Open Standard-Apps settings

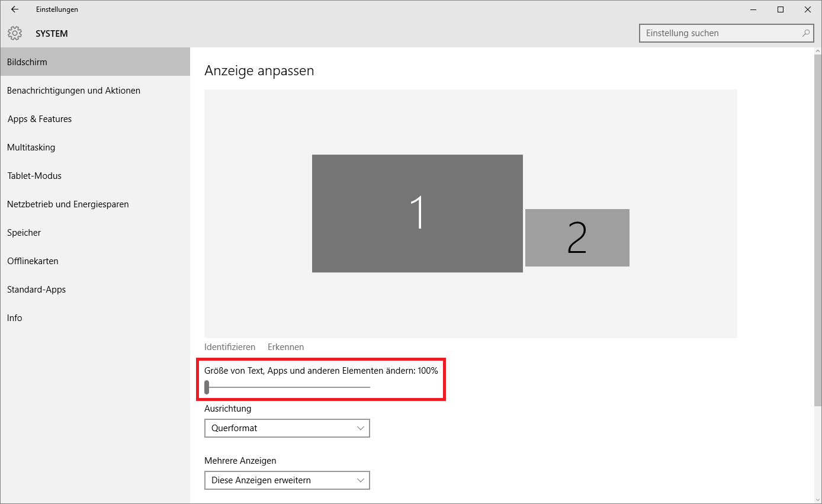95,290
